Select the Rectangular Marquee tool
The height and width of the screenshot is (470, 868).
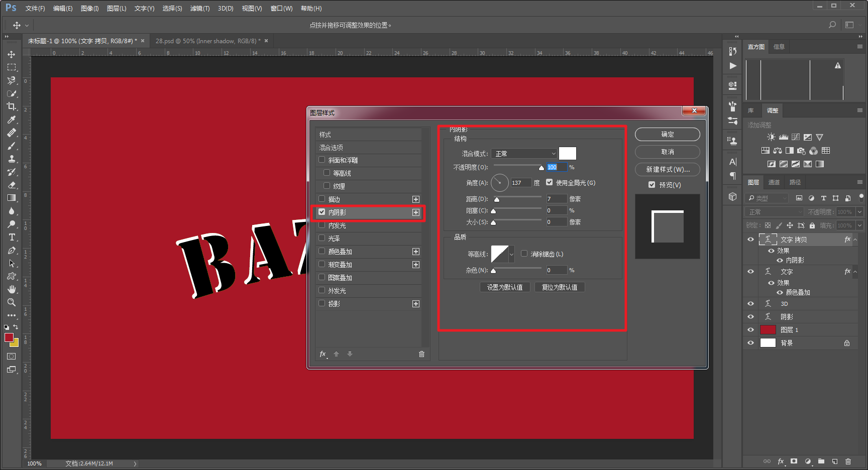tap(12, 67)
